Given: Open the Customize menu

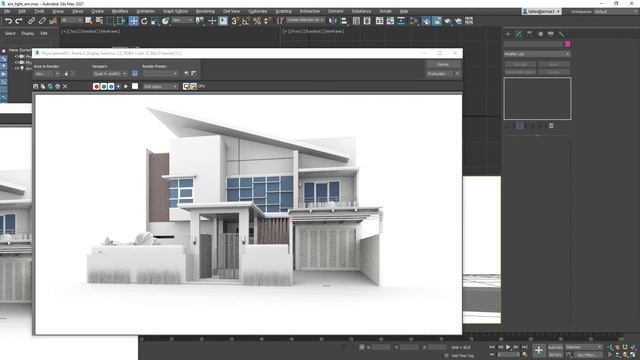Looking at the screenshot, I should [x=258, y=11].
